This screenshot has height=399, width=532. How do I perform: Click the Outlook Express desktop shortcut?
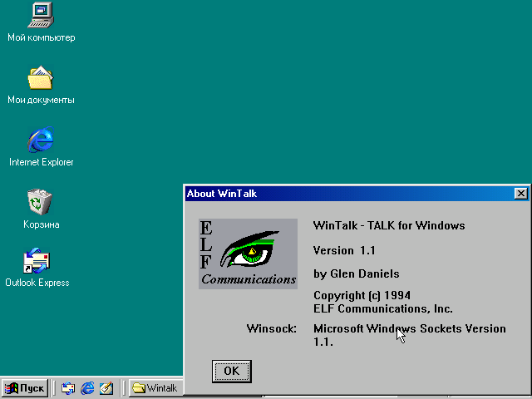tap(37, 261)
